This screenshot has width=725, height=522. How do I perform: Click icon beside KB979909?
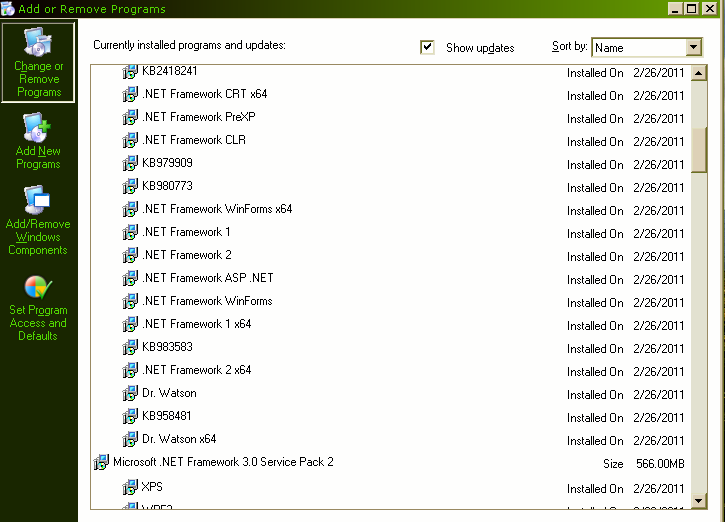click(x=130, y=163)
